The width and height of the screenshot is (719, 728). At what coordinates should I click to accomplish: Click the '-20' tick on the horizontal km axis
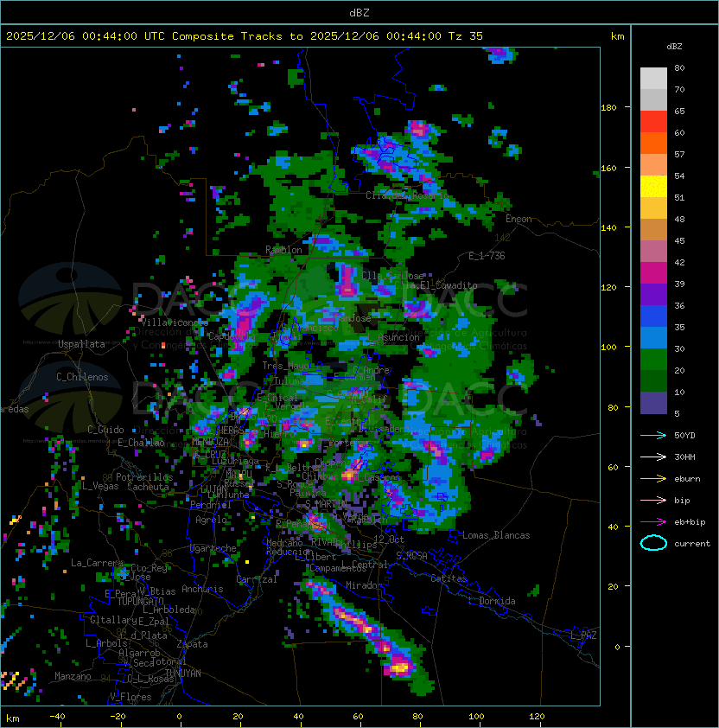click(x=118, y=717)
